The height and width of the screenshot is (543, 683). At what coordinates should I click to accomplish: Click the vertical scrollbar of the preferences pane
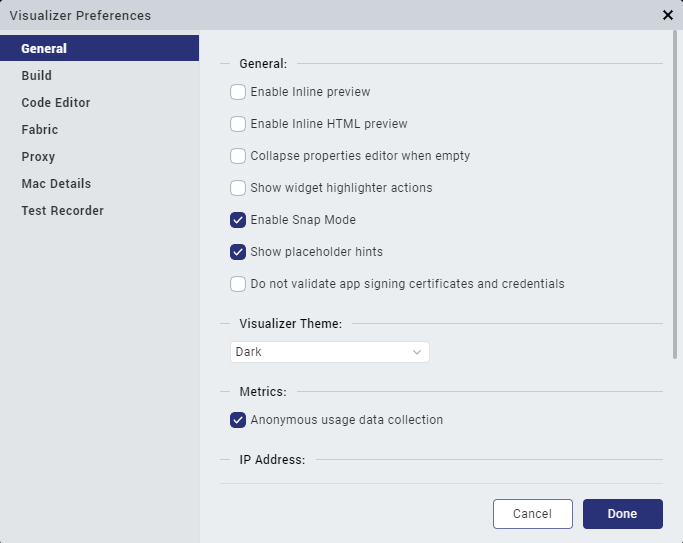pyautogui.click(x=675, y=195)
